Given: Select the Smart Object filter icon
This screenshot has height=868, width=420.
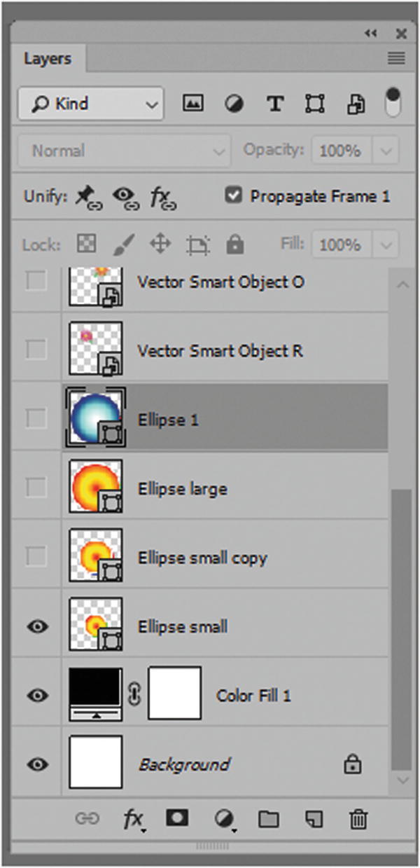Looking at the screenshot, I should point(356,103).
